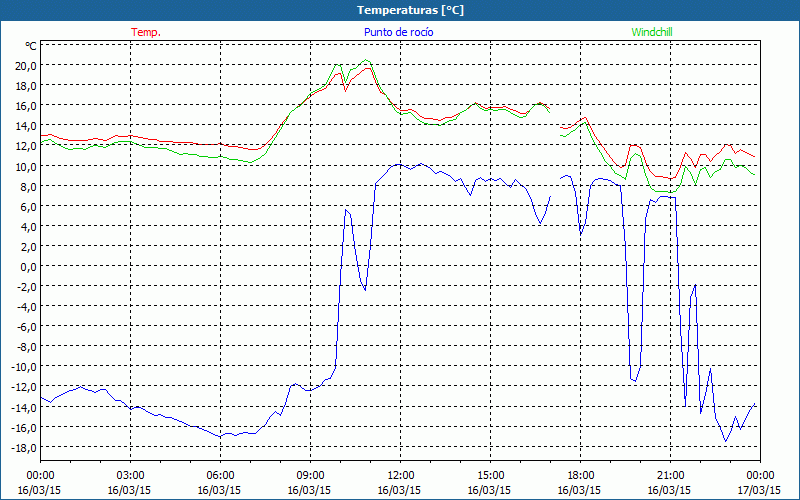Click the "21:00" time label
This screenshot has width=800, height=500.
tap(670, 476)
